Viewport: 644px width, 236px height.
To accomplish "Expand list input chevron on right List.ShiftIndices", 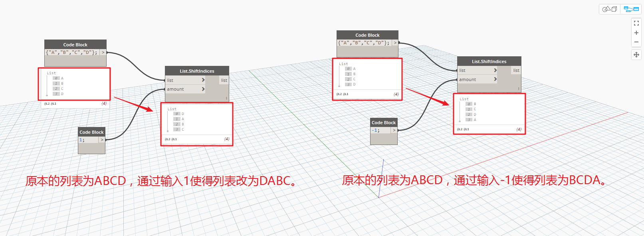I will (x=495, y=70).
